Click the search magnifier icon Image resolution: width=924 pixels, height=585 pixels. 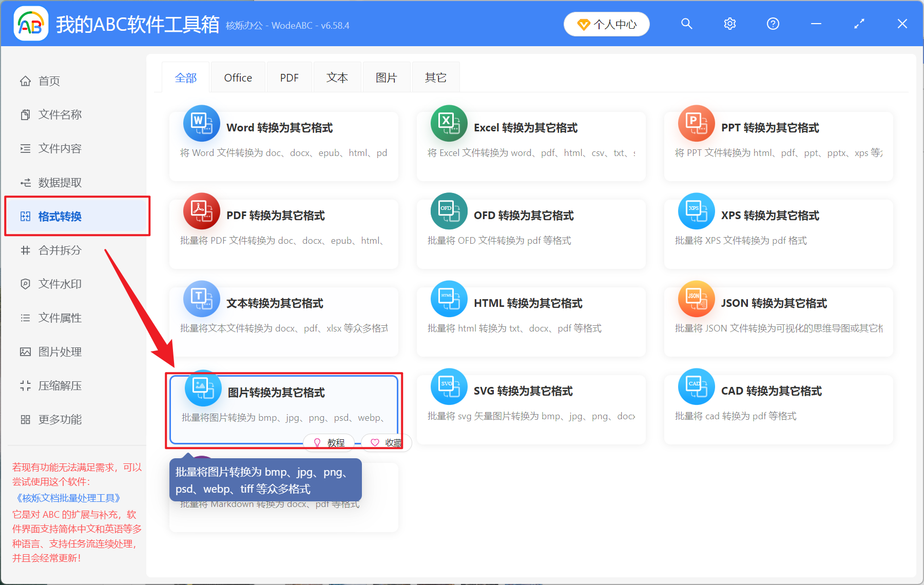click(686, 24)
